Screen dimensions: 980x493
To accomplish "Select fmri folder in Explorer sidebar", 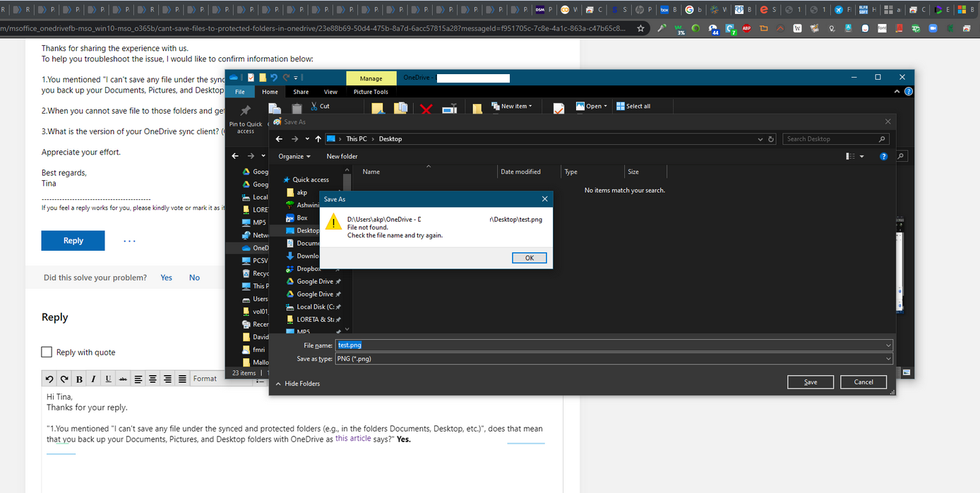I will point(258,350).
